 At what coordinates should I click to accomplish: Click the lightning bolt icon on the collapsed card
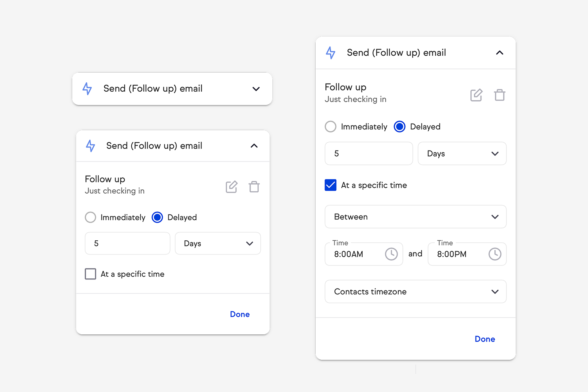click(87, 89)
